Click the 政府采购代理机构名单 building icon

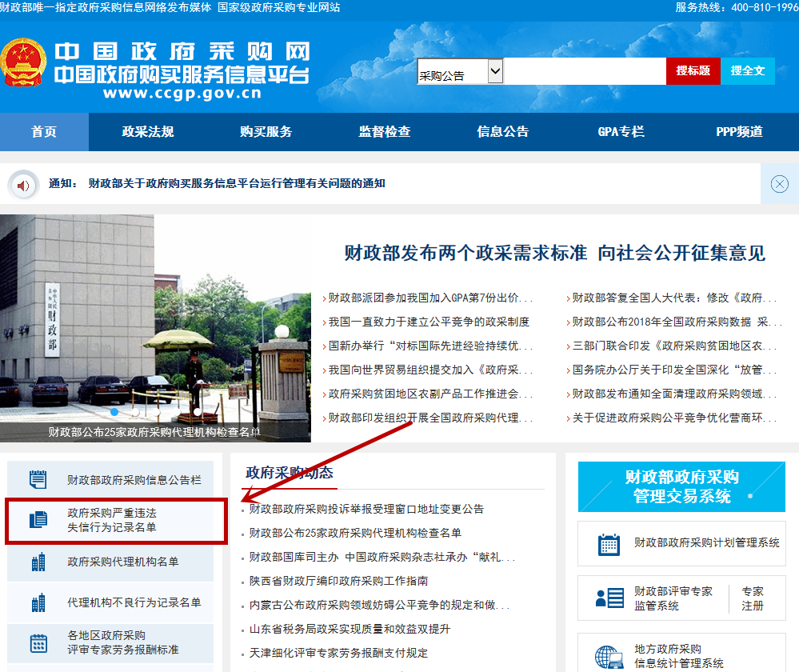(38, 562)
